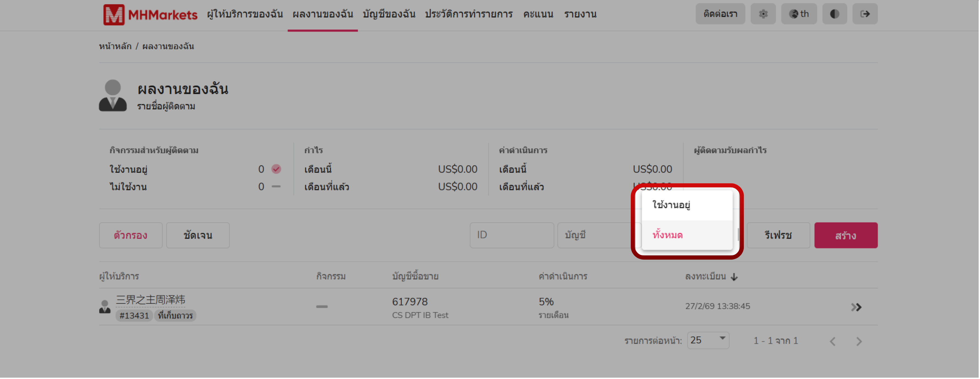Click the 5% fee value
The width and height of the screenshot is (980, 379).
(546, 302)
